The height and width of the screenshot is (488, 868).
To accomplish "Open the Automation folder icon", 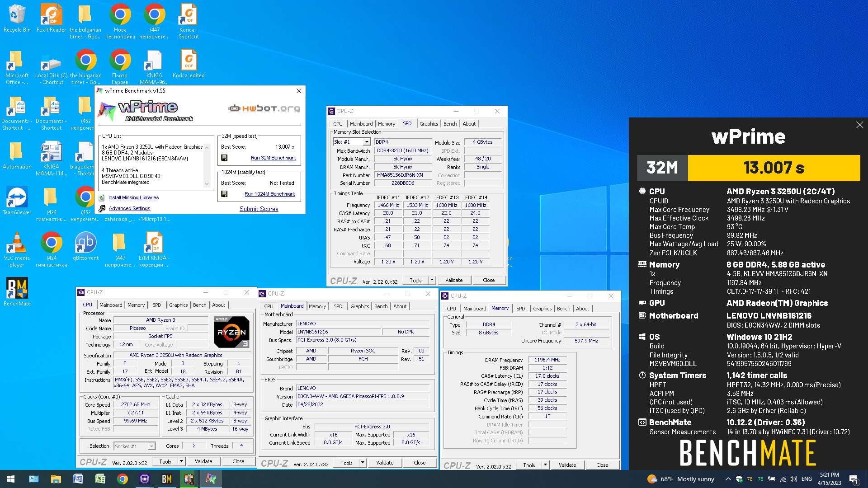I will point(17,155).
